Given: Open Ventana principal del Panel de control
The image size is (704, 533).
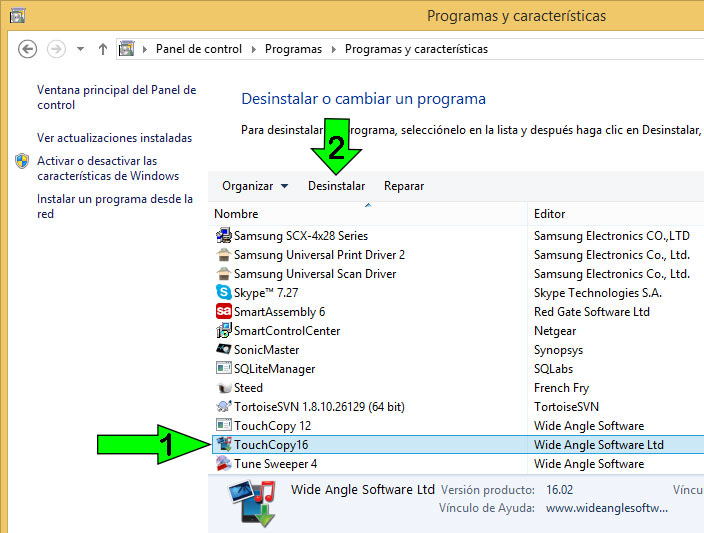Looking at the screenshot, I should click(116, 97).
